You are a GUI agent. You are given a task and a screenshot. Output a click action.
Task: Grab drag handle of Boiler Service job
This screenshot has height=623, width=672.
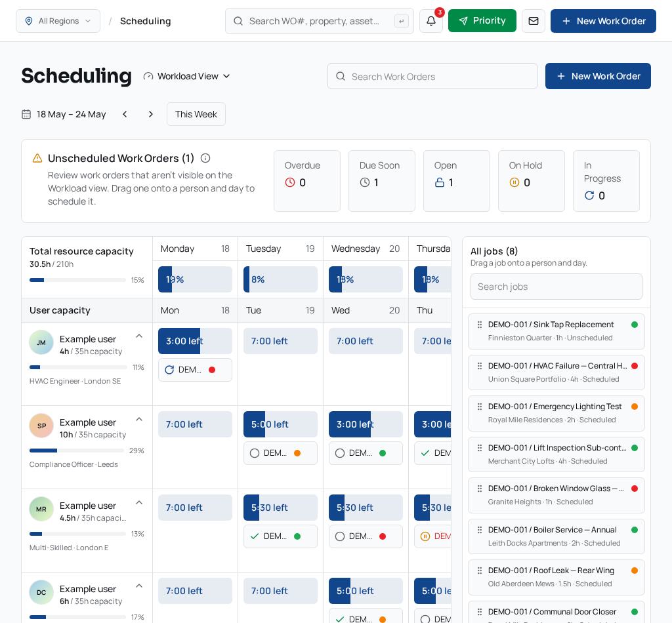point(480,530)
